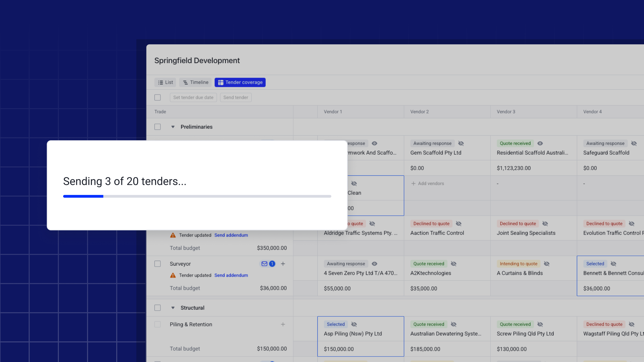Switch to the Timeline view tab

pyautogui.click(x=195, y=82)
